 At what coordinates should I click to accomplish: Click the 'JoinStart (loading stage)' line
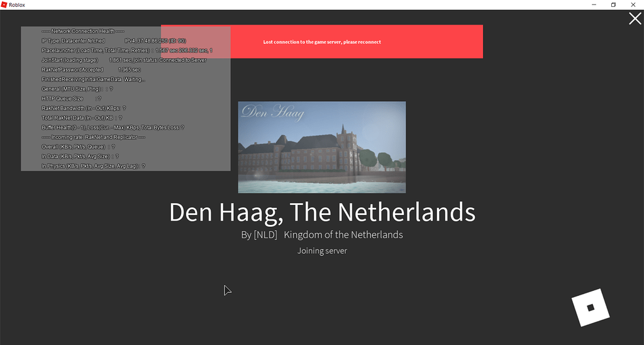(x=124, y=60)
